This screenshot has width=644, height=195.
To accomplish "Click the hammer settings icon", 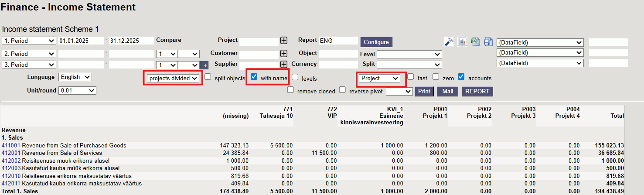I will point(449,41).
